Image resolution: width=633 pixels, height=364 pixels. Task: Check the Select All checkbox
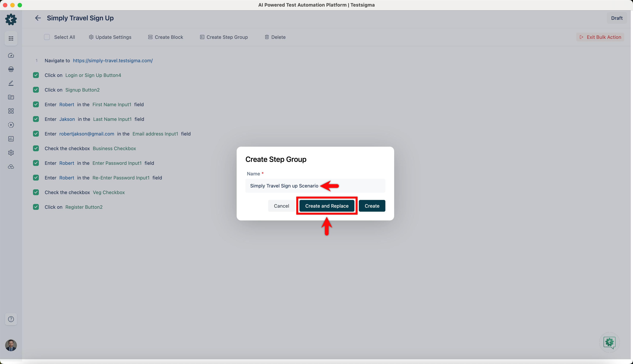pos(47,37)
